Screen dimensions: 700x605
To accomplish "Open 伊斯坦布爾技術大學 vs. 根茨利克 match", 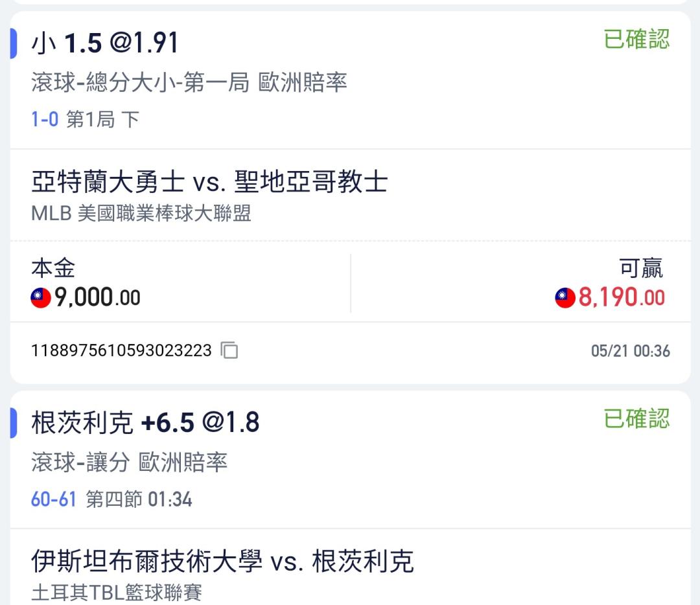I will 222,561.
